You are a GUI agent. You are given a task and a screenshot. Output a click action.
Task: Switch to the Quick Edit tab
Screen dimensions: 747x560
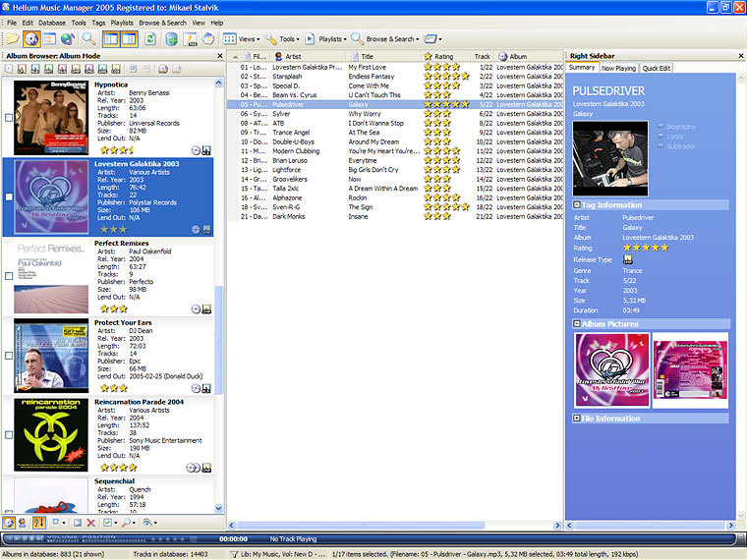tap(656, 68)
